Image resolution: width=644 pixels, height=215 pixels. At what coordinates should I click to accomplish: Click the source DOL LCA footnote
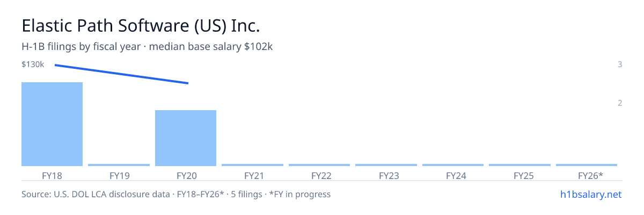click(x=176, y=194)
